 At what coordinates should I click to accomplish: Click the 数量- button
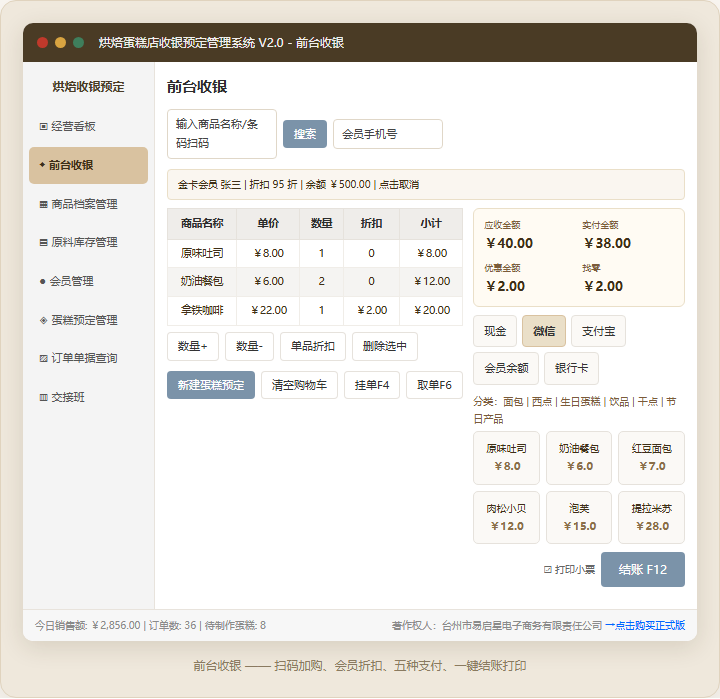click(249, 346)
